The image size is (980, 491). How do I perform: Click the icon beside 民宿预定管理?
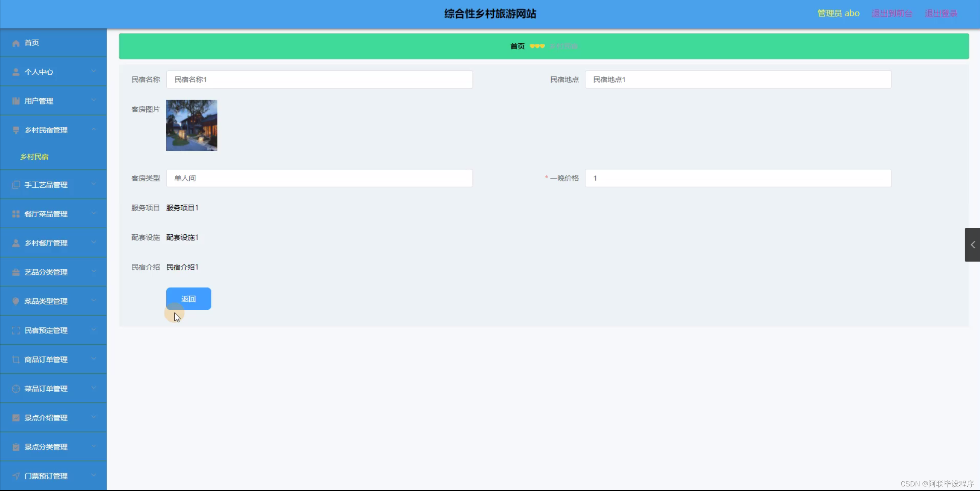(16, 331)
